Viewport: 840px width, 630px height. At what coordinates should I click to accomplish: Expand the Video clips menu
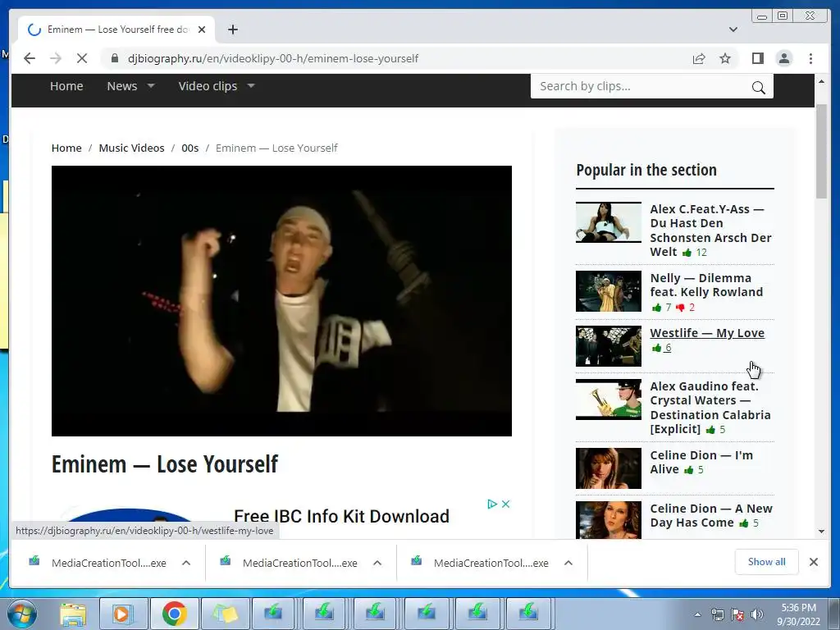pyautogui.click(x=217, y=86)
